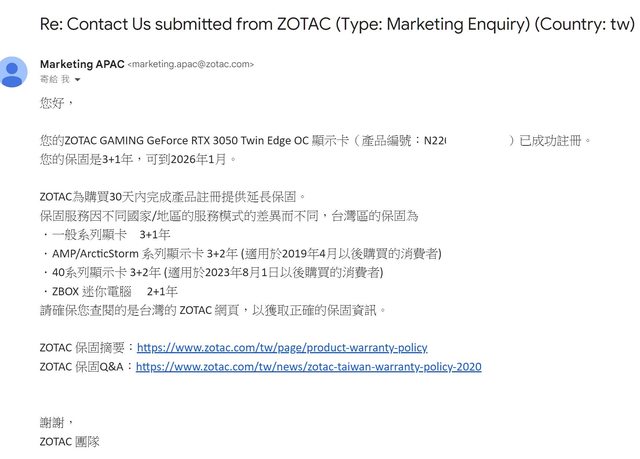Expand recipient details arrow beside 寄給 我
The image size is (640, 459).
point(76,79)
